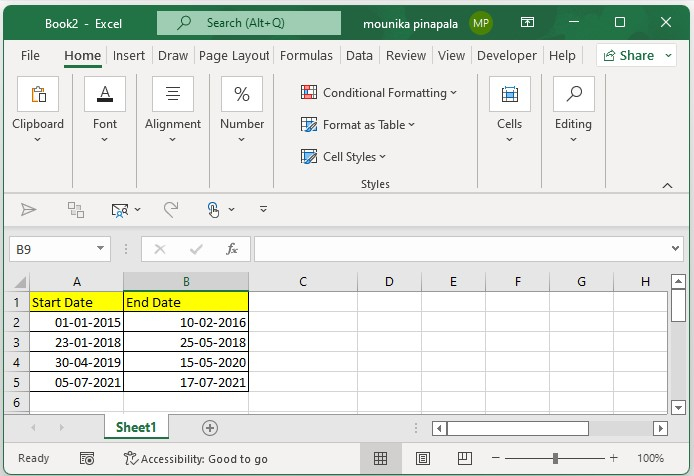Click the 100% zoom level
Image resolution: width=694 pixels, height=476 pixels.
point(651,458)
